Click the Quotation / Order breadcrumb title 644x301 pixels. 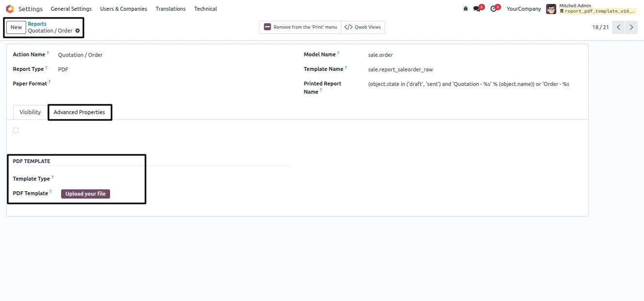pos(50,31)
